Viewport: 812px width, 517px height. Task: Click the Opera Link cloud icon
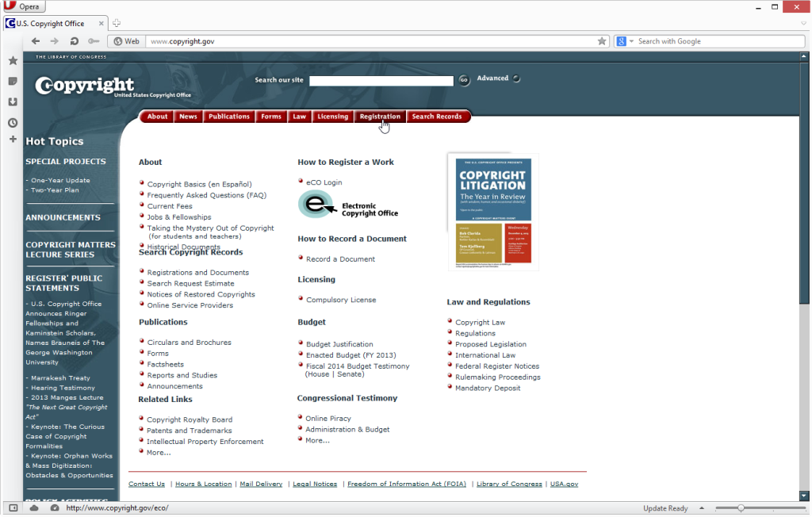pyautogui.click(x=34, y=508)
